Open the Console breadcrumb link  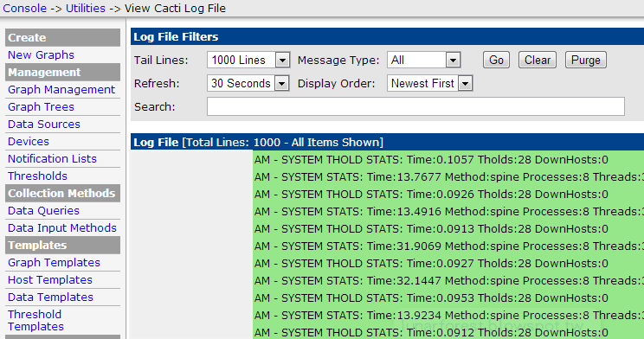tap(24, 8)
